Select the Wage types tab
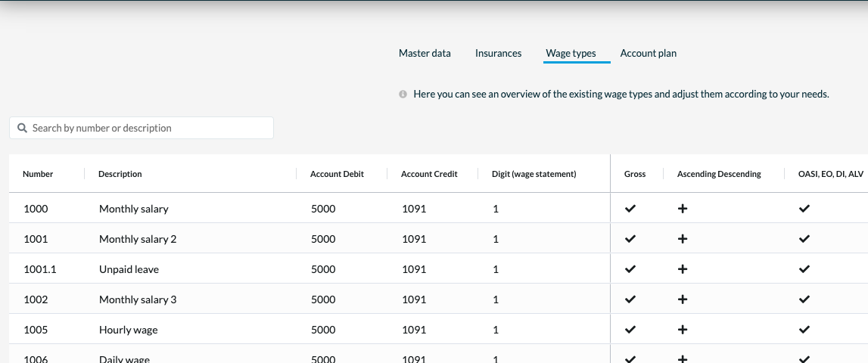The width and height of the screenshot is (868, 363). point(571,53)
